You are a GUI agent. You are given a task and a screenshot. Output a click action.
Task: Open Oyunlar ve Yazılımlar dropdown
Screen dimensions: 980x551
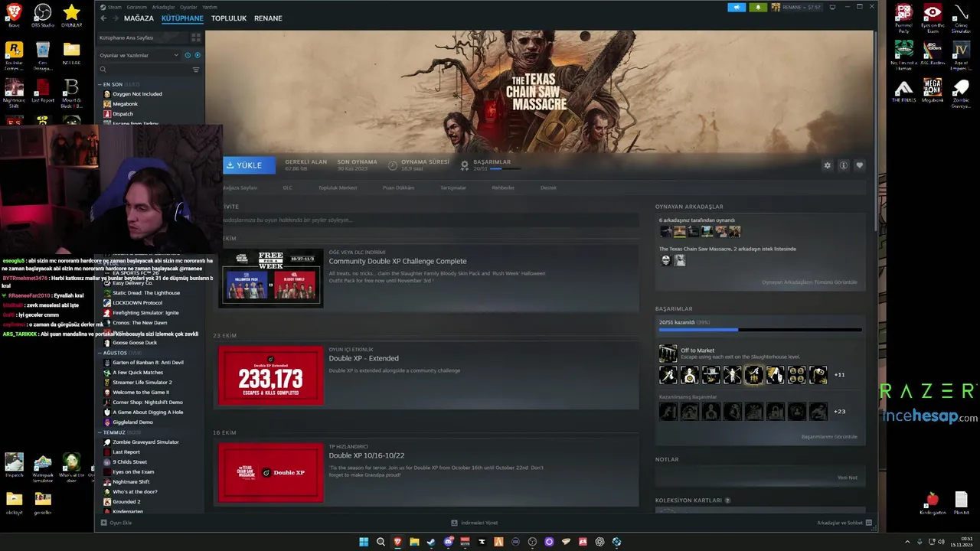139,55
